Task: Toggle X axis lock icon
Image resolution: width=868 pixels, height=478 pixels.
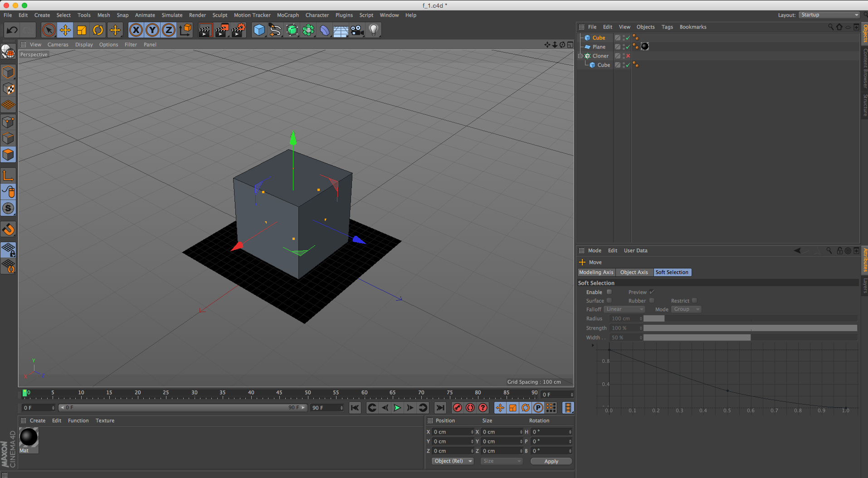Action: pyautogui.click(x=136, y=30)
